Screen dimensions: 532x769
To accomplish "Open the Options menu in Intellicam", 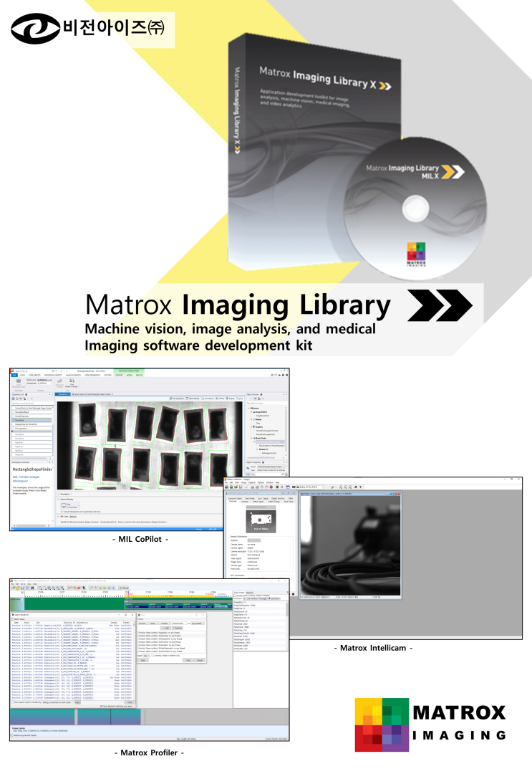I will [x=261, y=482].
